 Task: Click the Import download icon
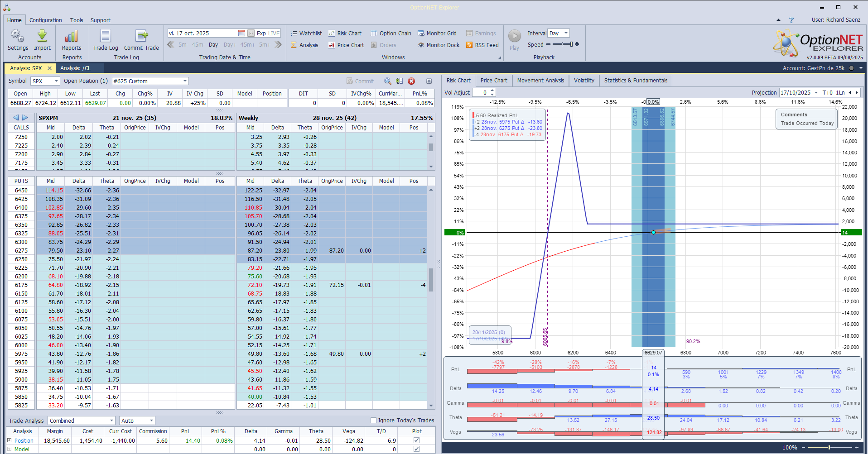pos(42,36)
